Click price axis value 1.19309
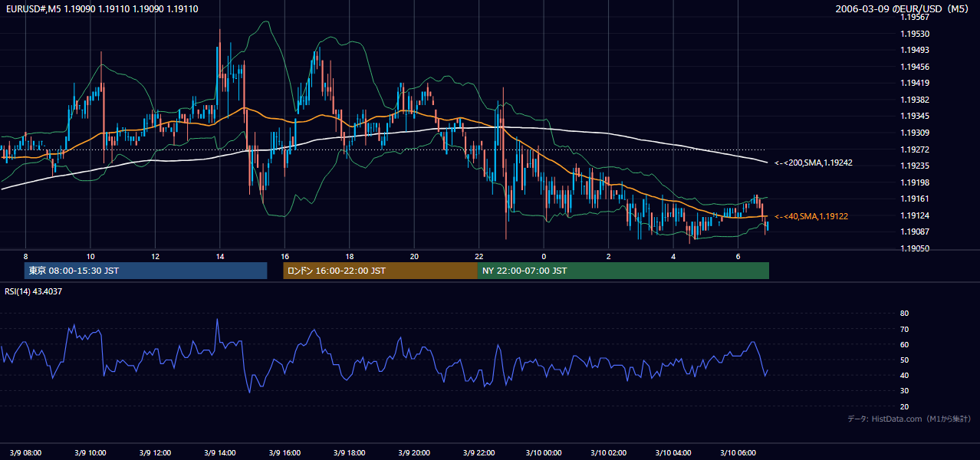980x460 pixels. click(914, 133)
